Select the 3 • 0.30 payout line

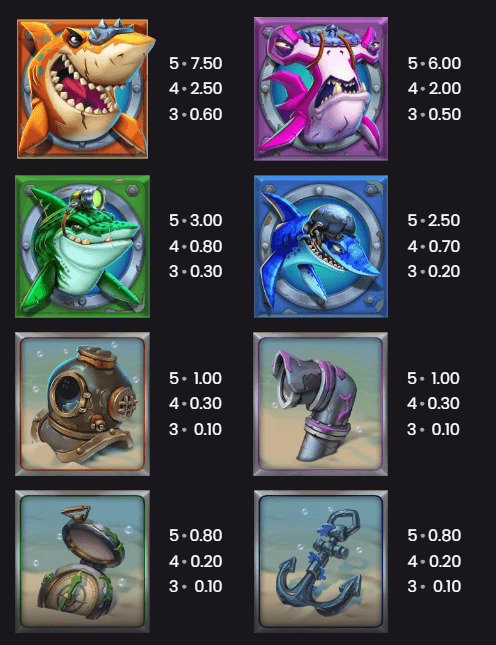(195, 271)
